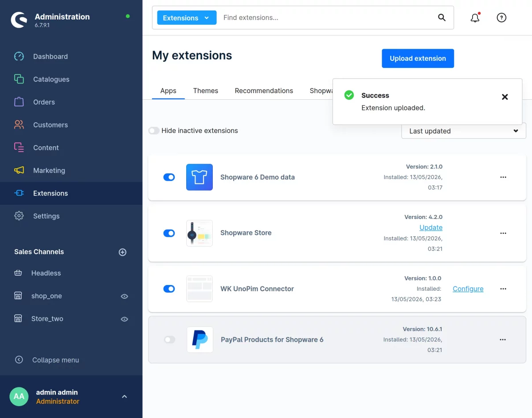Switch to the Themes tab
The image size is (532, 418).
[206, 91]
